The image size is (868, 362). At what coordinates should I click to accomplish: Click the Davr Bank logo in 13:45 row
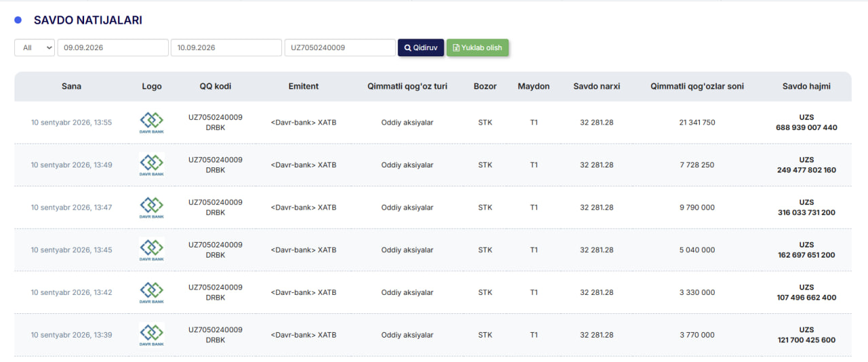pos(152,249)
